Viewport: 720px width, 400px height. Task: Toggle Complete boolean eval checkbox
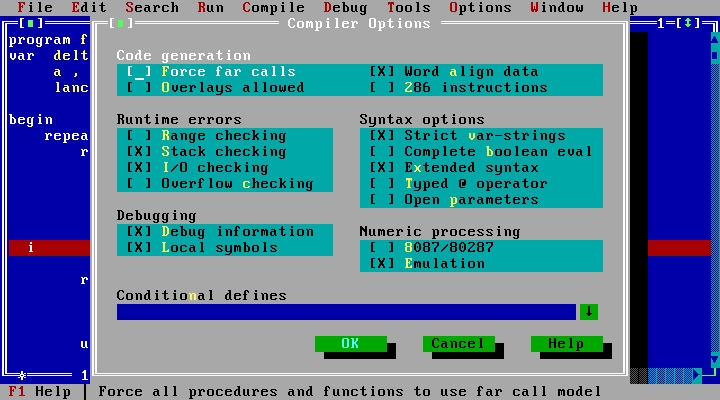pyautogui.click(x=382, y=152)
